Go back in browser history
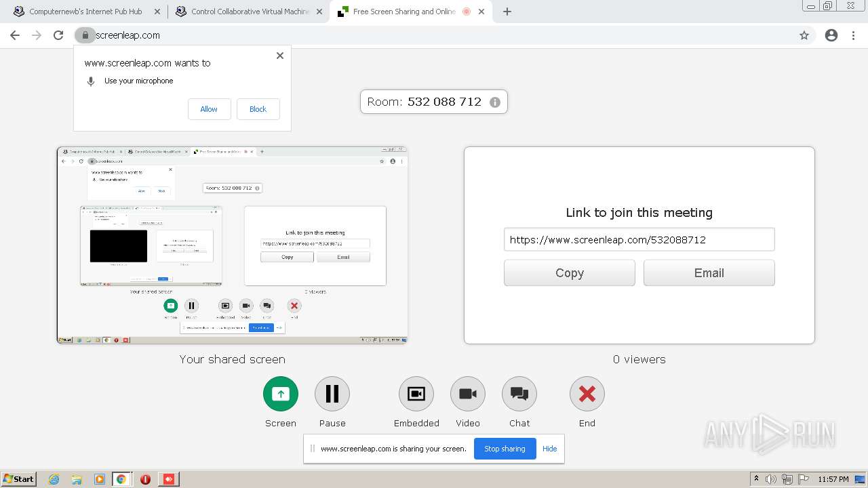The height and width of the screenshot is (488, 868). (15, 35)
